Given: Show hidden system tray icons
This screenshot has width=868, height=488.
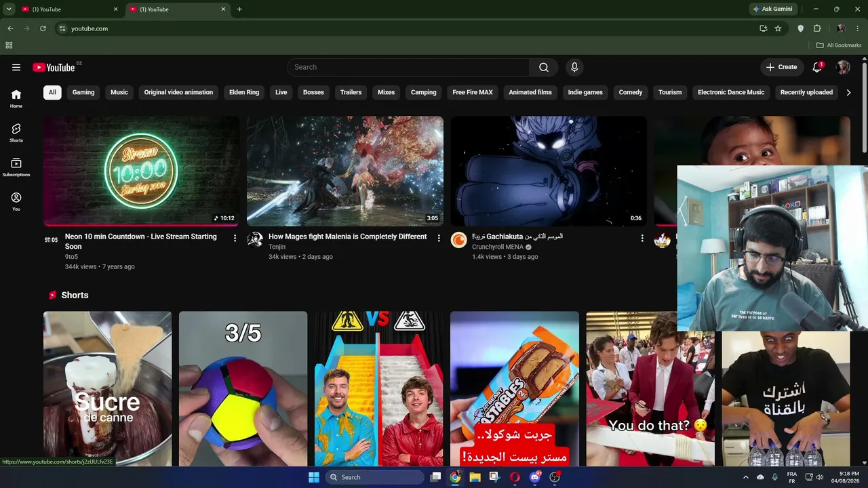Looking at the screenshot, I should (746, 477).
